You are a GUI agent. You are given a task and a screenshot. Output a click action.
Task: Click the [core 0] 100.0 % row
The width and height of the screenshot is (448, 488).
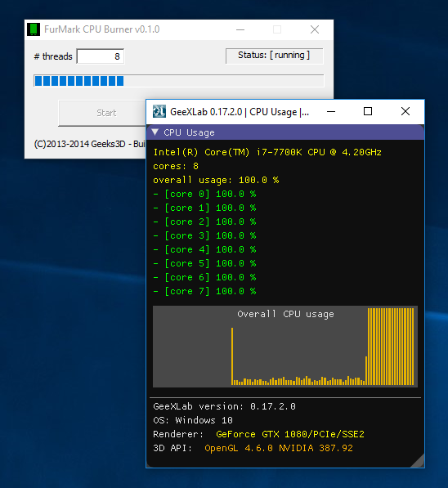[205, 195]
